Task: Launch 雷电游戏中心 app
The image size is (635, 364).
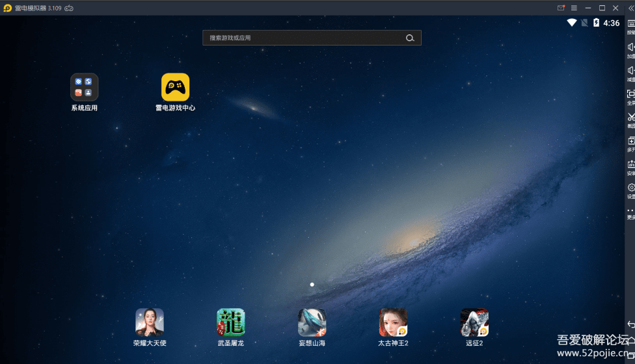Action: [175, 87]
